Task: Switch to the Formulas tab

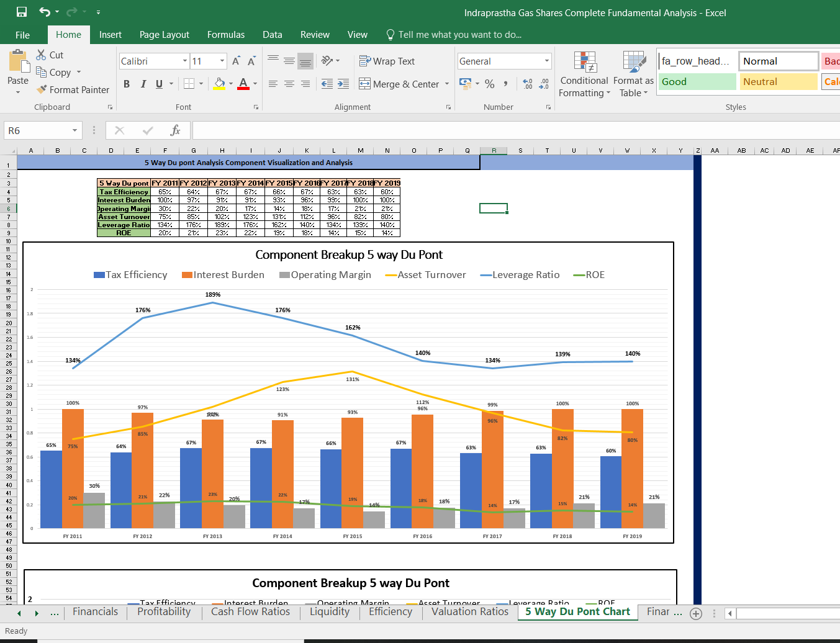Action: 226,35
